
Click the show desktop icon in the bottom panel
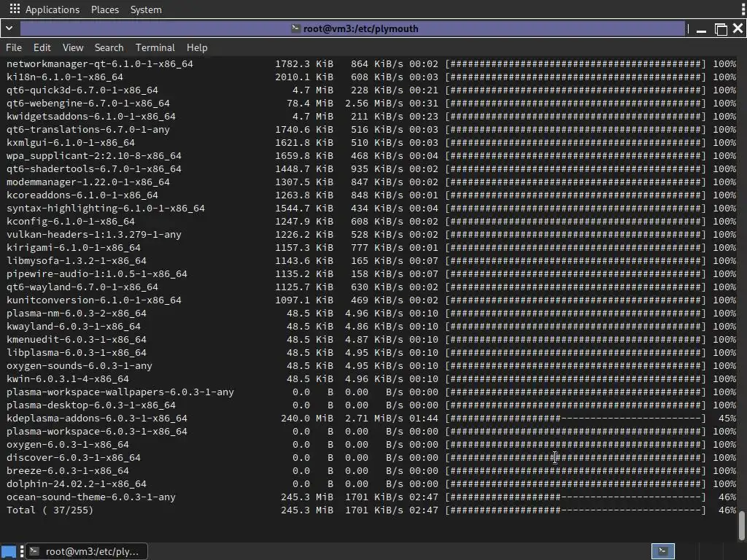coord(9,551)
